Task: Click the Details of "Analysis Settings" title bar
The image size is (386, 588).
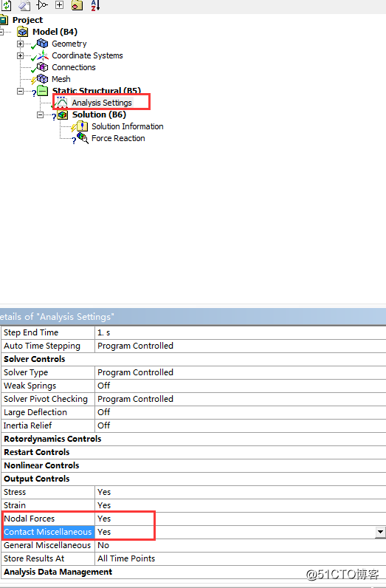Action: [x=193, y=316]
